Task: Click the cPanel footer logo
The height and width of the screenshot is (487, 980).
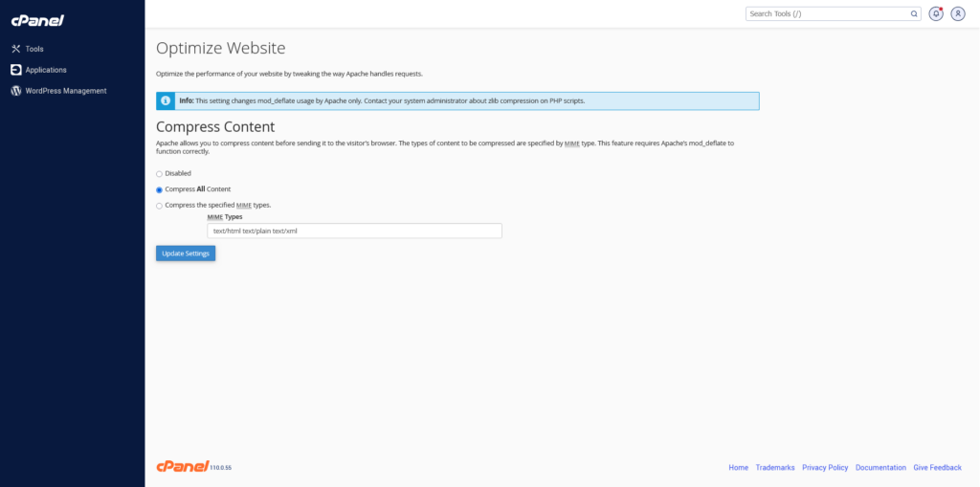Action: click(x=182, y=467)
